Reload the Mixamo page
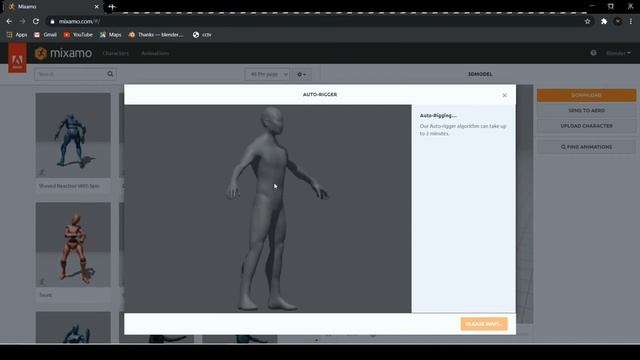 pyautogui.click(x=36, y=21)
